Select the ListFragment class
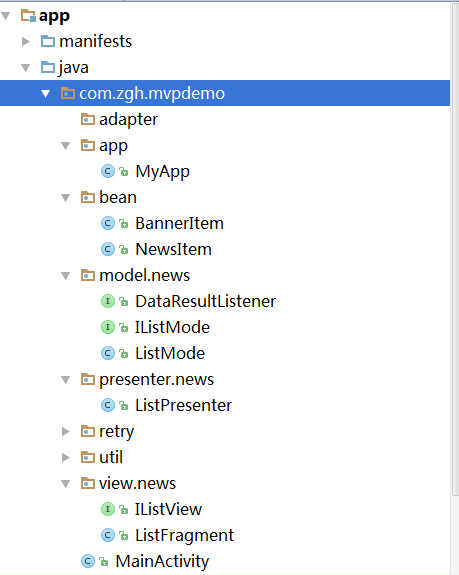 (x=184, y=535)
